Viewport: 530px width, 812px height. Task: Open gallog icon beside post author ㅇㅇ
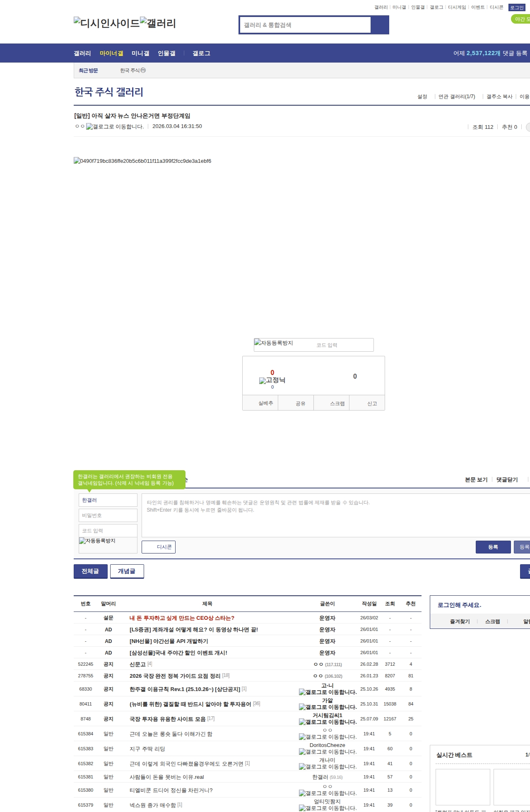(x=115, y=127)
